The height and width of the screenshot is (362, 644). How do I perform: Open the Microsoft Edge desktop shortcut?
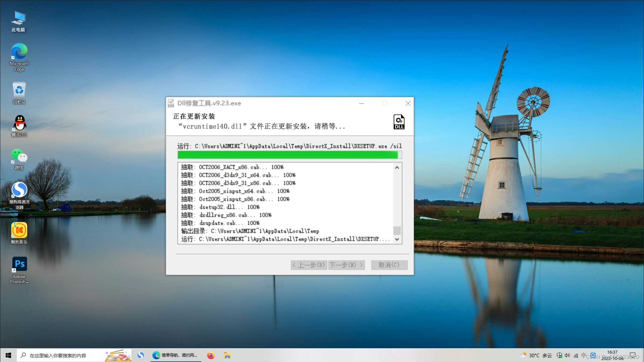click(19, 57)
